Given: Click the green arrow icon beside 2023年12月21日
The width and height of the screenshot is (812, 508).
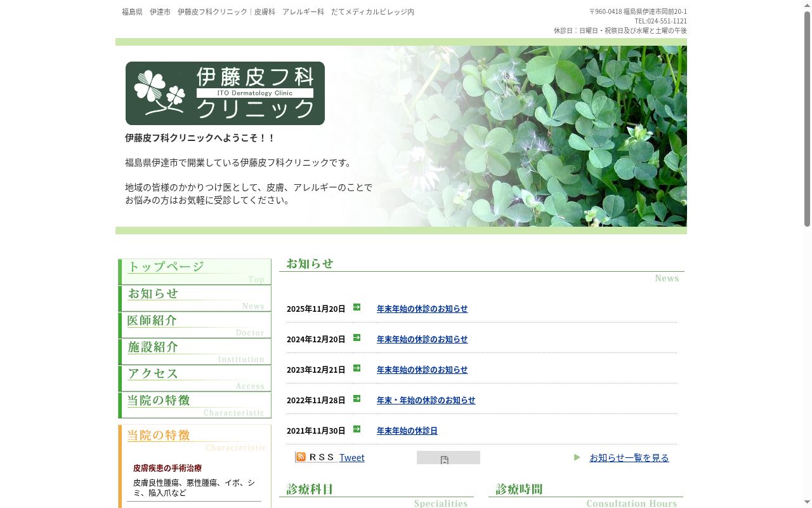Looking at the screenshot, I should (x=357, y=368).
